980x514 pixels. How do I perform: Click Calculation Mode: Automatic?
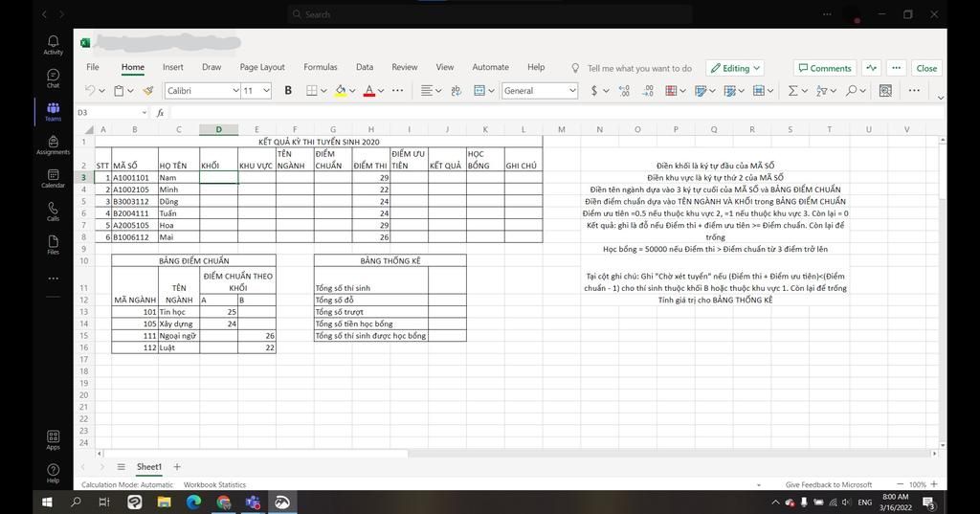(x=127, y=484)
